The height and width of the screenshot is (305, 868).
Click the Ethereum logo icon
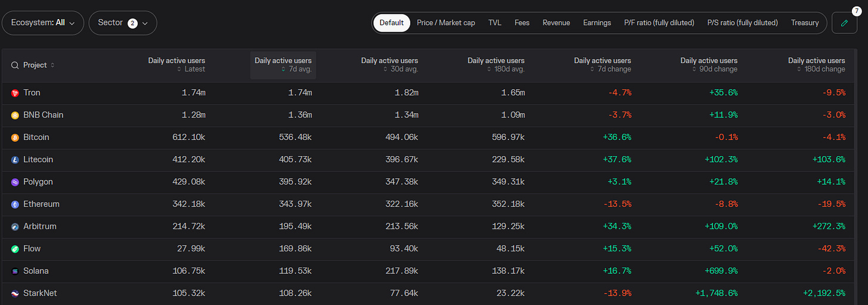click(15, 204)
